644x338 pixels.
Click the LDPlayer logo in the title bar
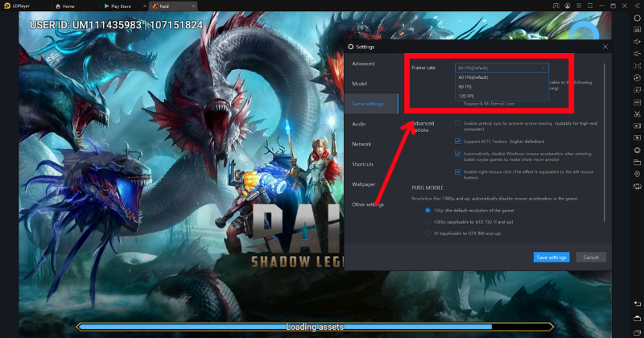pos(7,6)
